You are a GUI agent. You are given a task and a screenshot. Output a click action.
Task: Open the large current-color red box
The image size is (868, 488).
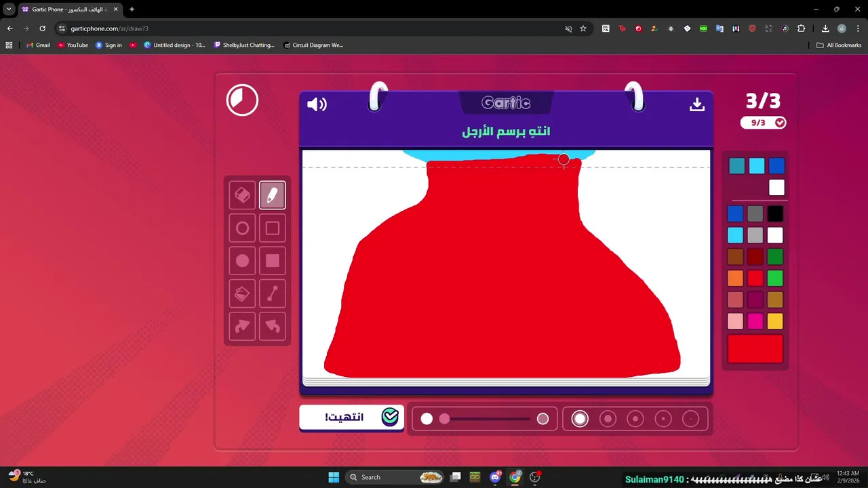tap(755, 349)
